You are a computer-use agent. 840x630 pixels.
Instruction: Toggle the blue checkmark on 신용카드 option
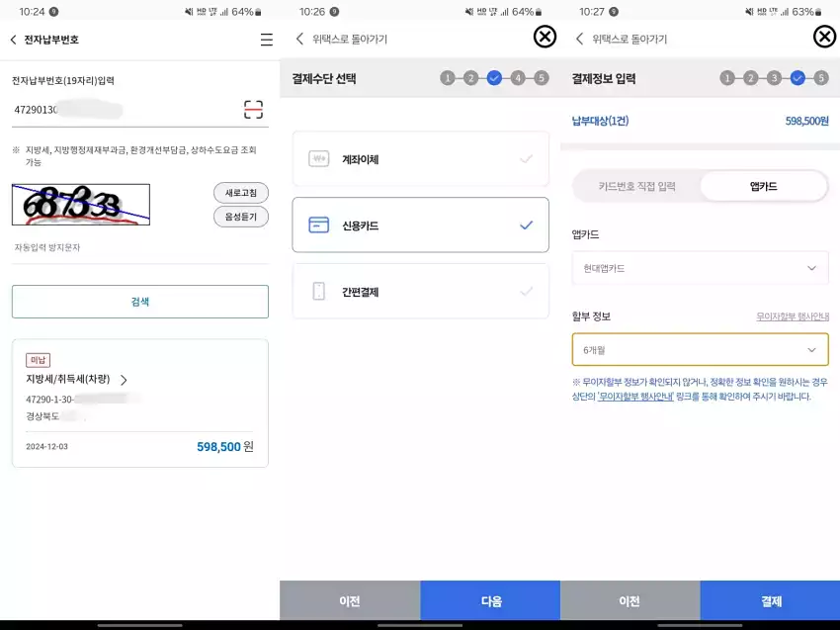[x=525, y=225]
